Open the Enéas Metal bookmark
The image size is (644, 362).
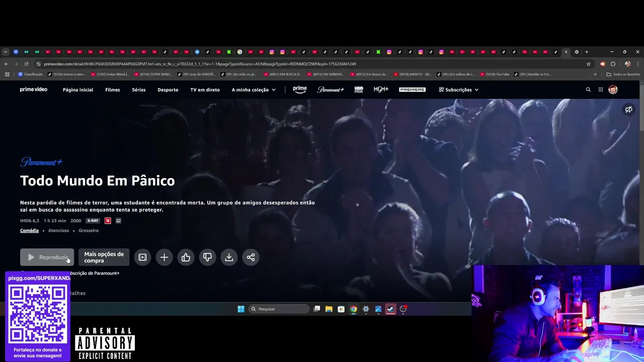110,74
